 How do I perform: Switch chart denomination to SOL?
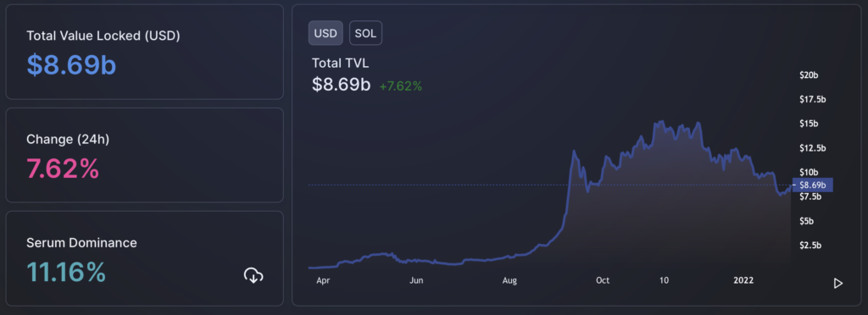365,33
